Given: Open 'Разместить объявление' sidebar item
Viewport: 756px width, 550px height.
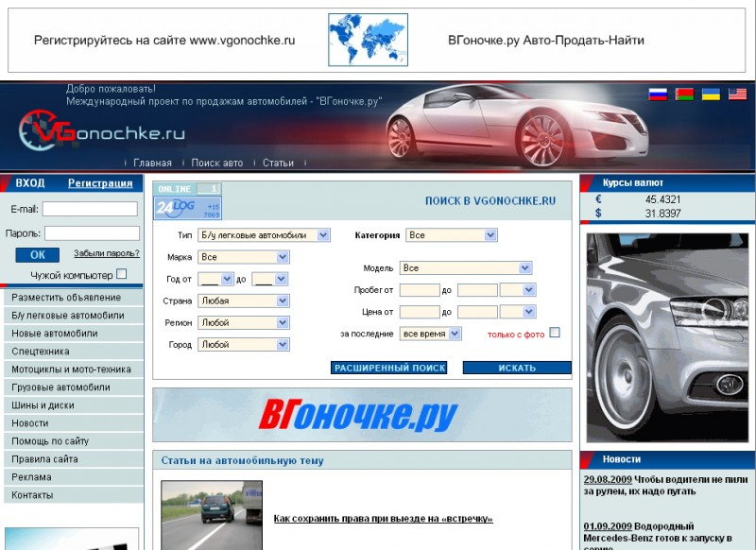Looking at the screenshot, I should [x=74, y=298].
